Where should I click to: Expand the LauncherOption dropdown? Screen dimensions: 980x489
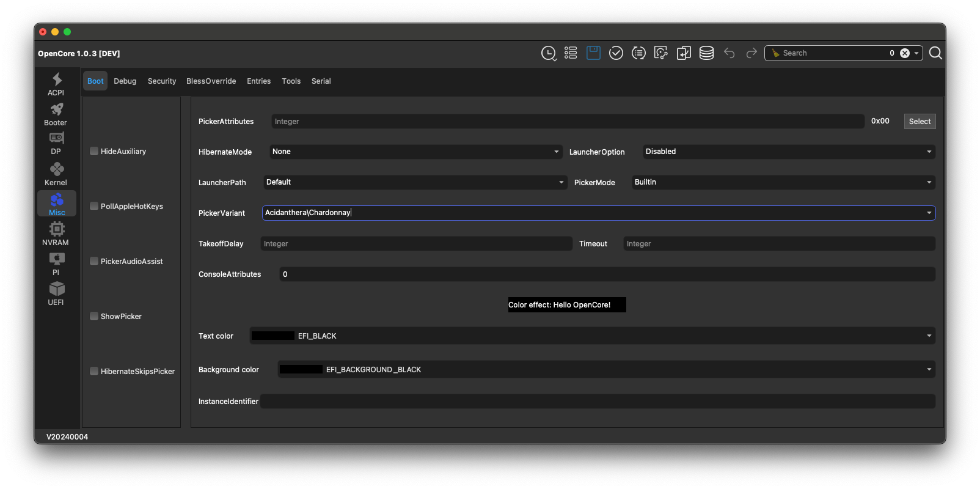click(x=789, y=152)
